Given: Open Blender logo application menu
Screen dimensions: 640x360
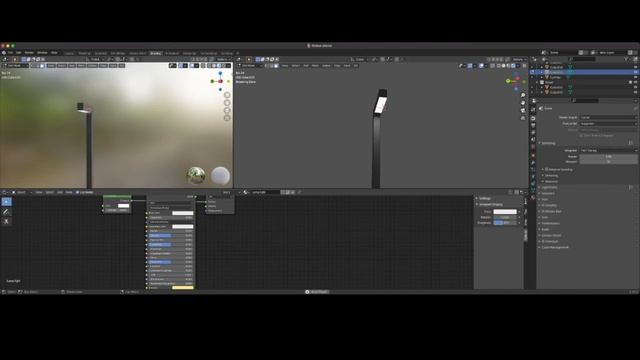Looking at the screenshot, I should click(x=4, y=53).
